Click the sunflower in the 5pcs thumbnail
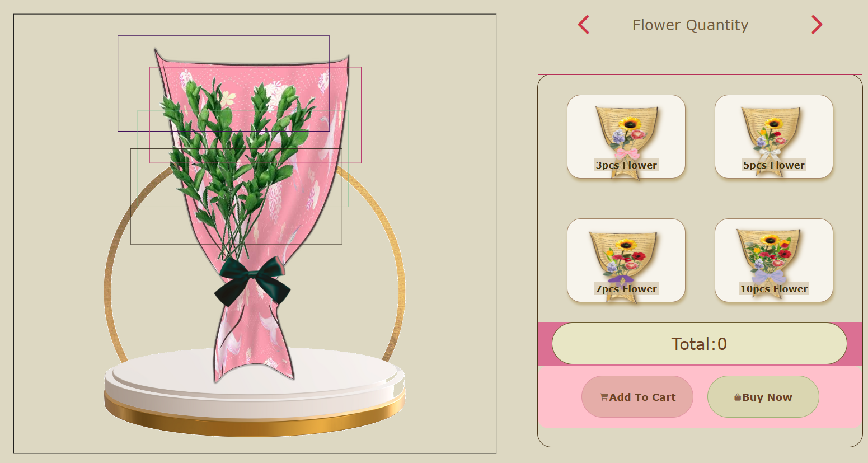The height and width of the screenshot is (463, 868). pos(775,123)
